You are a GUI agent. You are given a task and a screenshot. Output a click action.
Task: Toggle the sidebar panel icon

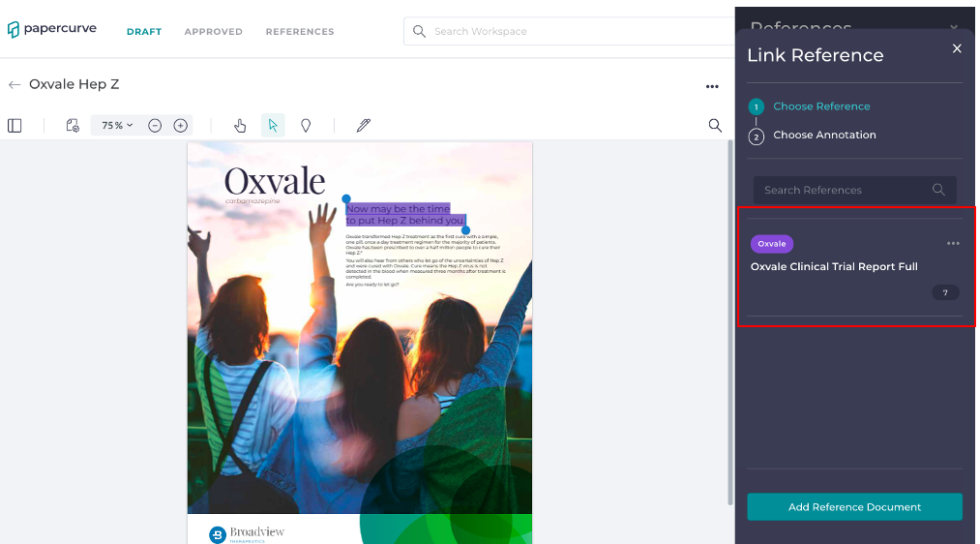pos(15,126)
